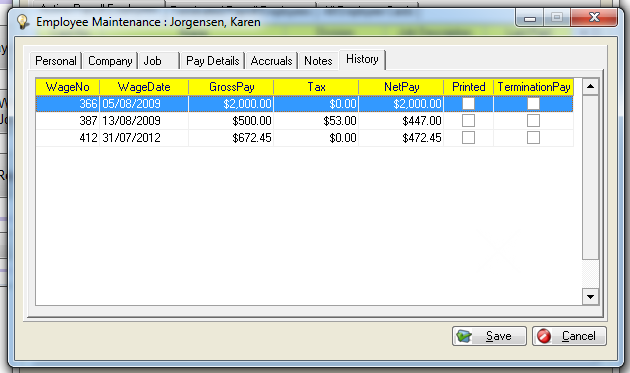This screenshot has width=630, height=373.
Task: Select the Notes tab
Action: tap(318, 61)
